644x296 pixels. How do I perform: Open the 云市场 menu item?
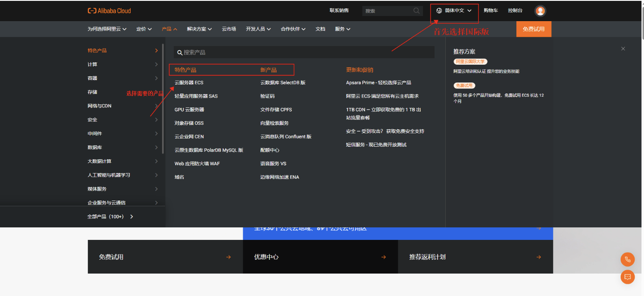pos(229,29)
